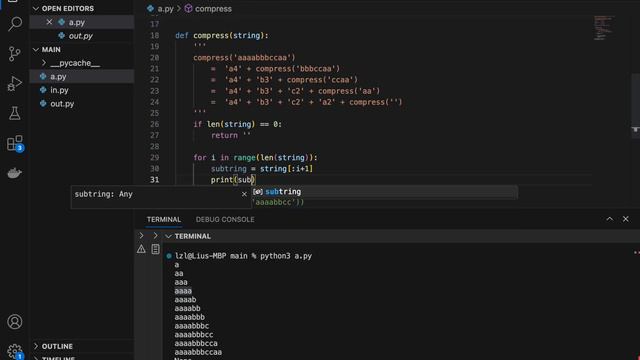The width and height of the screenshot is (640, 360).
Task: Click the terminal command 'python3 a.py'
Action: [286, 256]
